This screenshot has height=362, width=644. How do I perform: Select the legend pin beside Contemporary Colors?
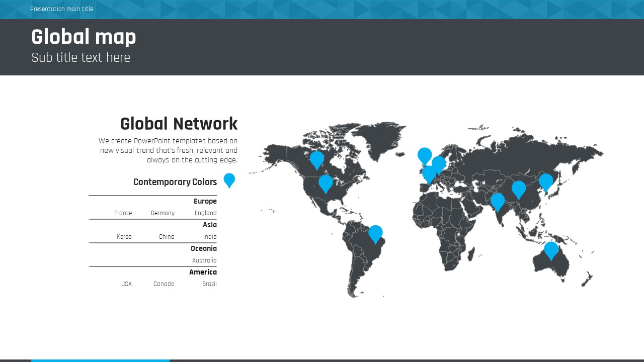click(229, 179)
